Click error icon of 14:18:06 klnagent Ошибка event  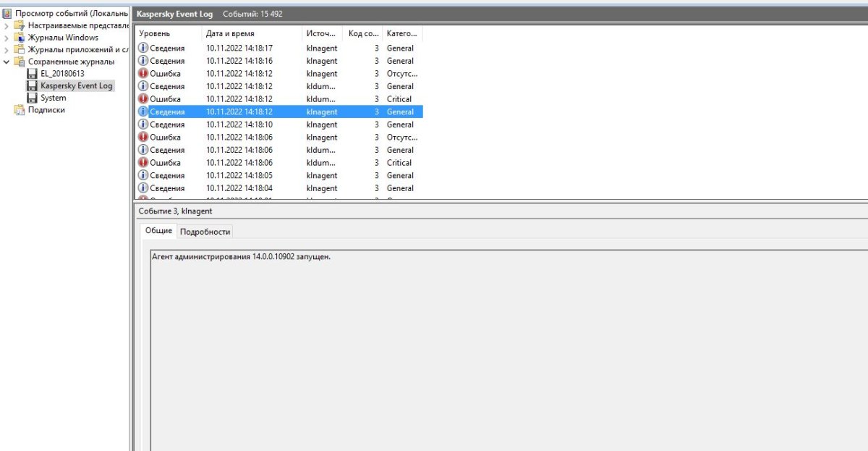pyautogui.click(x=142, y=137)
